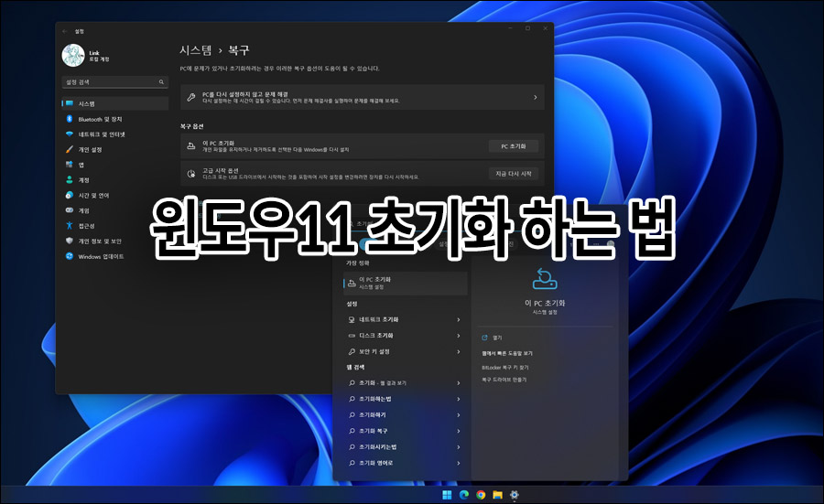Viewport: 824px width, 504px height.
Task: Open 네트워크 및 인터넷 in settings sidebar
Action: (x=115, y=134)
